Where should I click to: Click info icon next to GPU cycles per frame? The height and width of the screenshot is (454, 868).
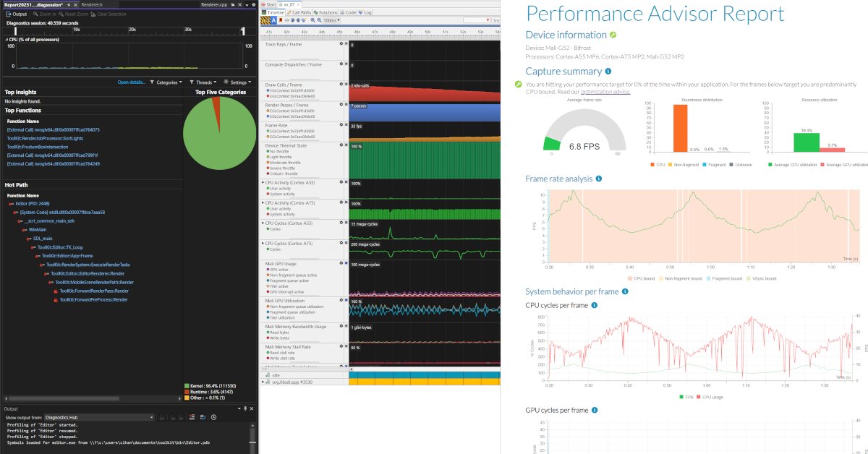pos(595,410)
